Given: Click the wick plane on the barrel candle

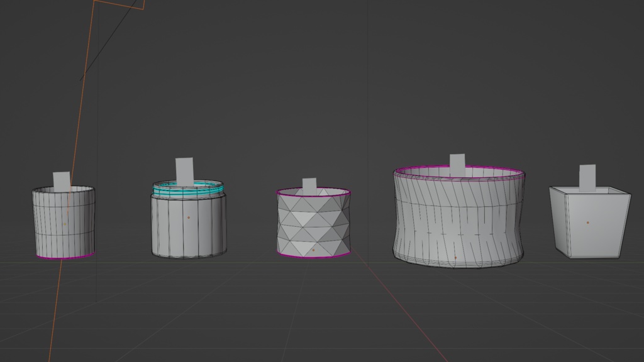Looking at the screenshot, I should (x=457, y=159).
